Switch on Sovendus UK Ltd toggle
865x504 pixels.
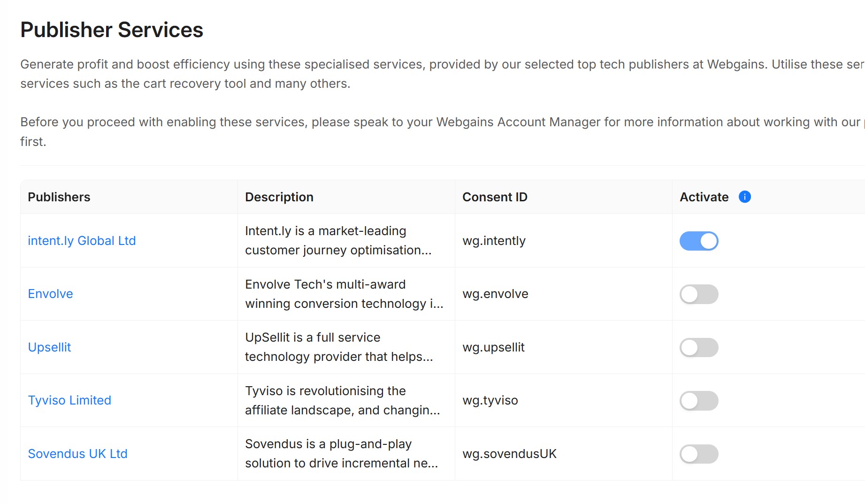(x=699, y=454)
